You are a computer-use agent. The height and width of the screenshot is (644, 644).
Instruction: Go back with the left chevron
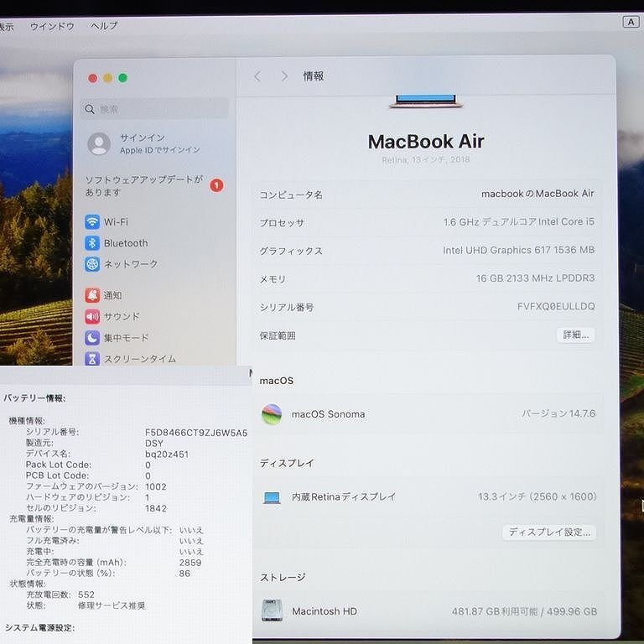[257, 76]
